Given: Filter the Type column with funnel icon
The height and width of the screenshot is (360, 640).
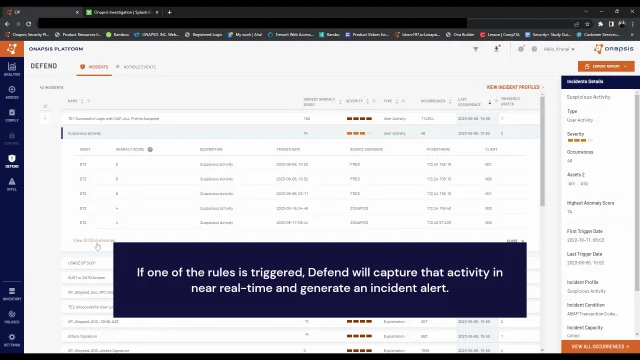Looking at the screenshot, I should click(403, 101).
